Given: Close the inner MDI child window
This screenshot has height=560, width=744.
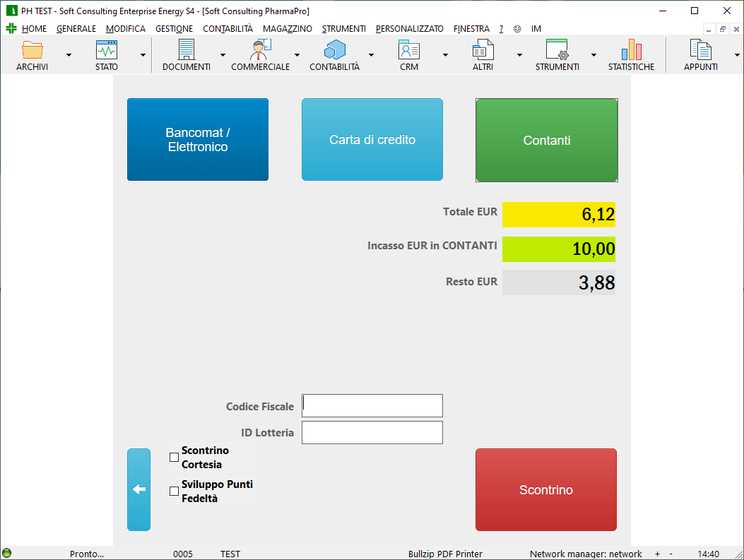Looking at the screenshot, I should (736, 30).
